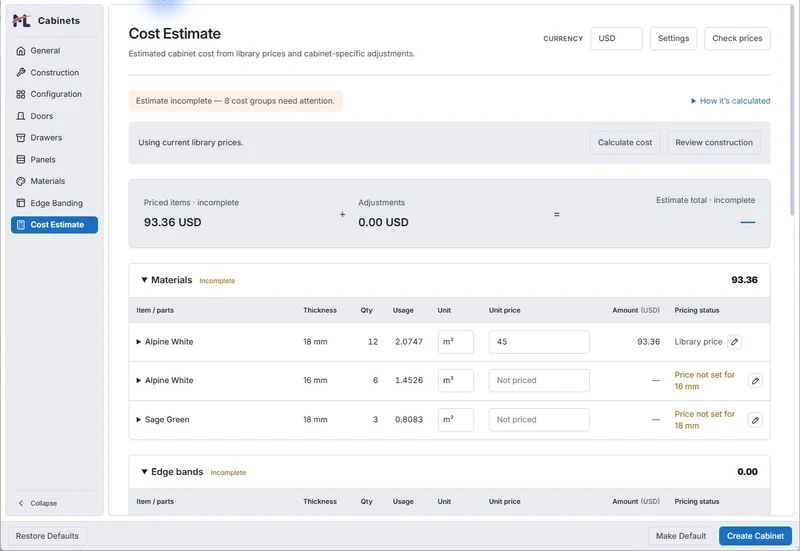
Task: Collapse the Materials group
Action: pos(144,280)
